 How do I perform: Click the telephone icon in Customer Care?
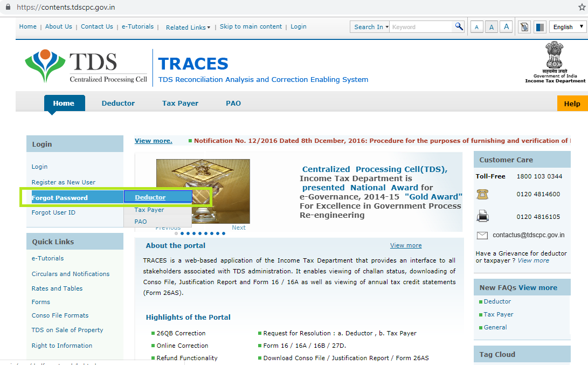[482, 194]
